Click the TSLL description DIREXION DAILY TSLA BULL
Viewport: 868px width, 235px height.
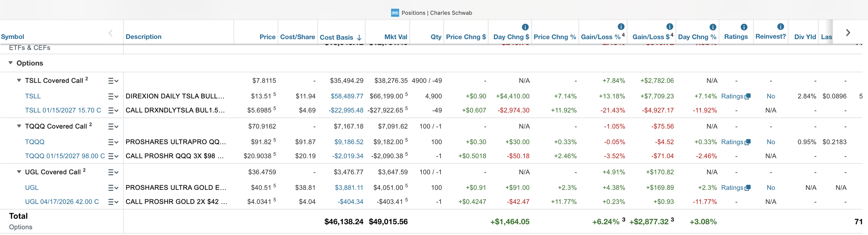[175, 96]
